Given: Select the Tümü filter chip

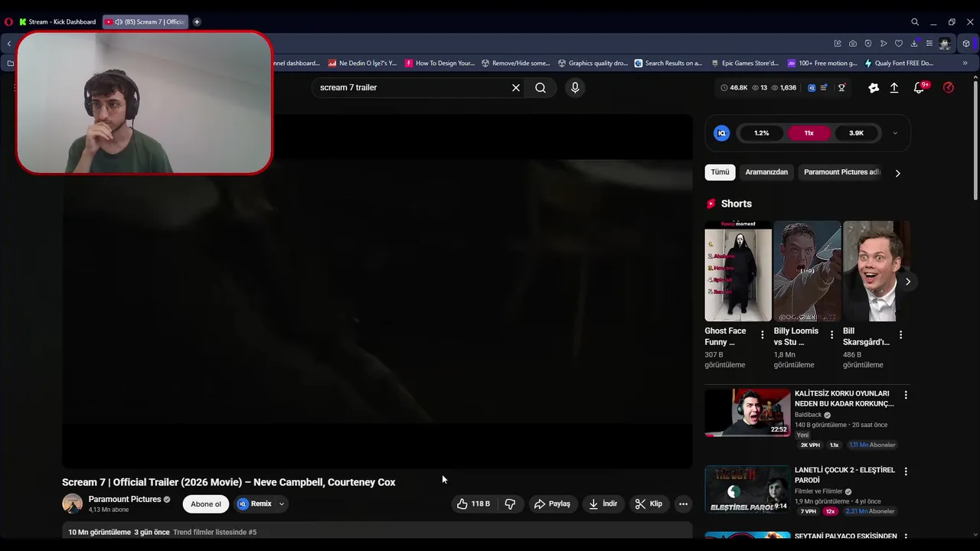Looking at the screenshot, I should pyautogui.click(x=720, y=172).
